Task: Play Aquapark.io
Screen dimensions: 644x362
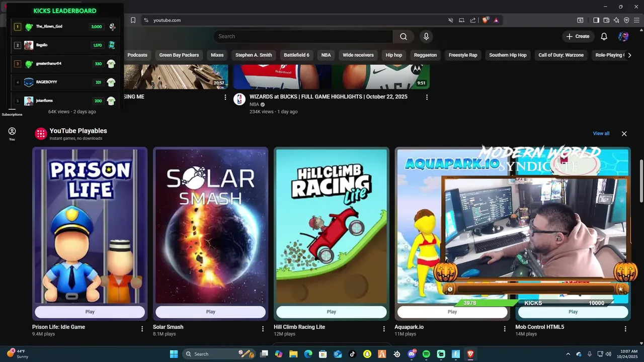Action: [x=452, y=312]
